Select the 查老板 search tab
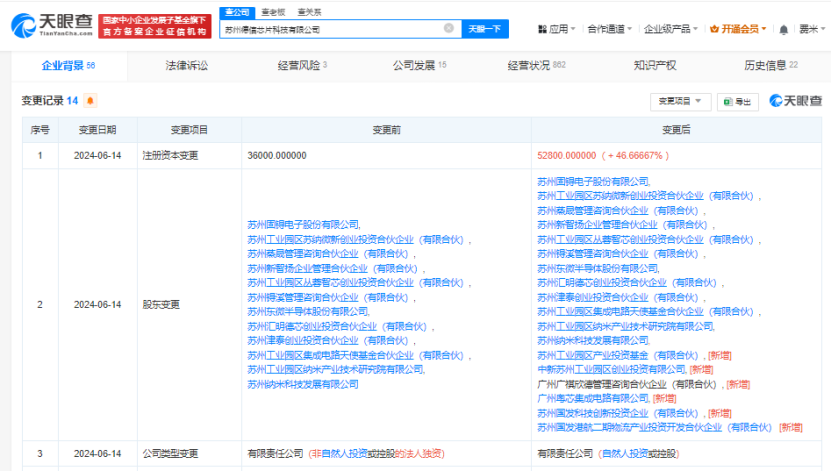Image resolution: width=831 pixels, height=471 pixels. click(273, 12)
